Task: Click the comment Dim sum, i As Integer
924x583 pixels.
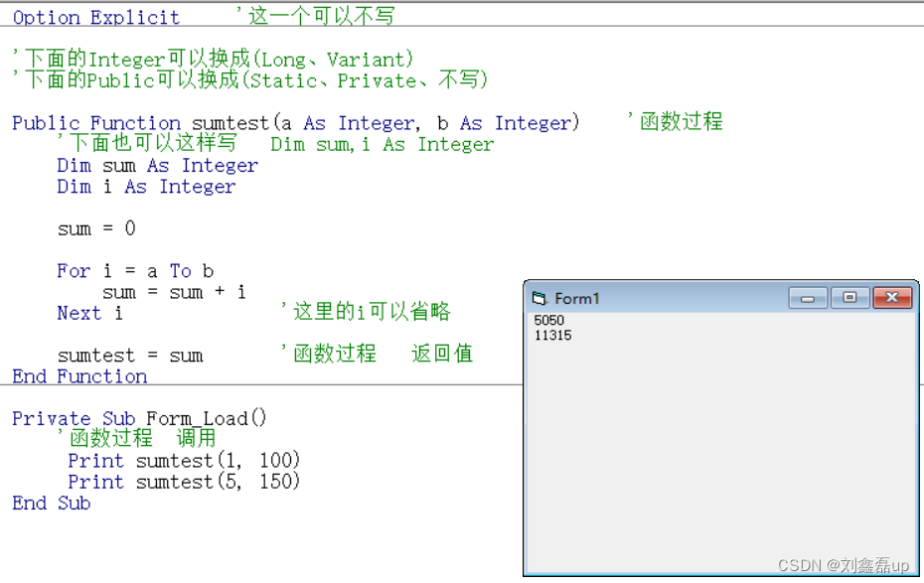Action: tap(382, 144)
